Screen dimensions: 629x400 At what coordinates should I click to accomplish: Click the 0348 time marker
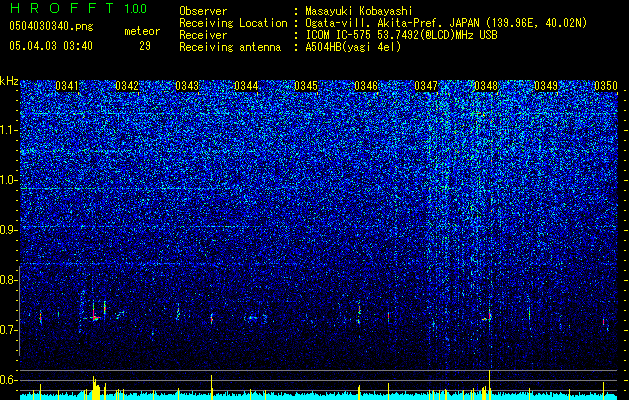[x=486, y=86]
